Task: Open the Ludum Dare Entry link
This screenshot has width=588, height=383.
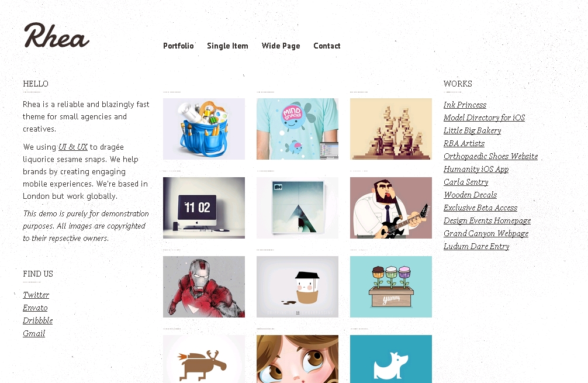Action: click(476, 246)
